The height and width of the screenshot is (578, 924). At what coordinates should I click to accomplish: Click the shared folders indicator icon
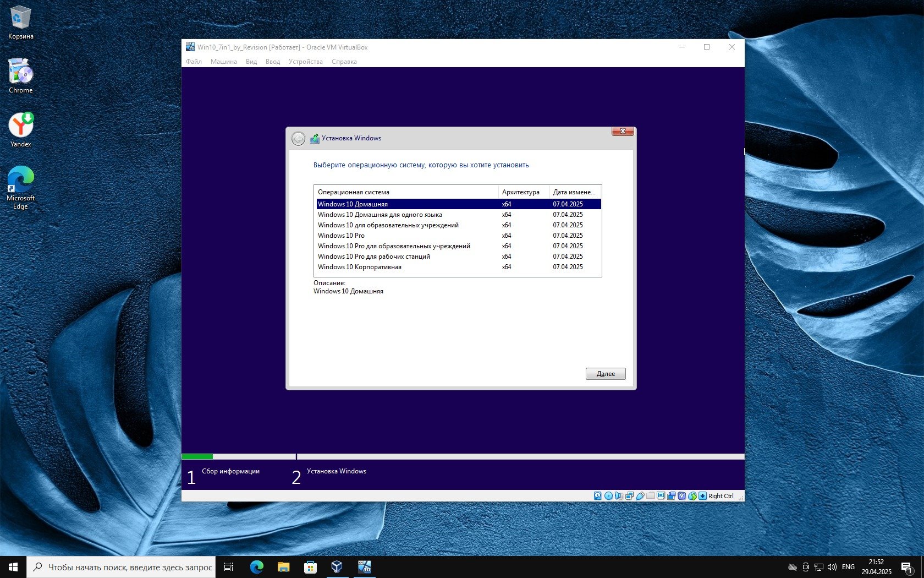(650, 496)
